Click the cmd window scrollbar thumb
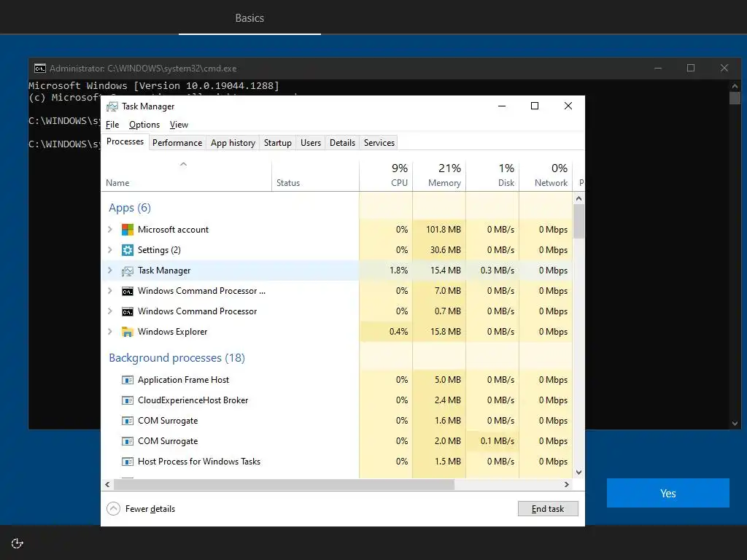Screen dimensions: 747x560 pyautogui.click(x=735, y=98)
